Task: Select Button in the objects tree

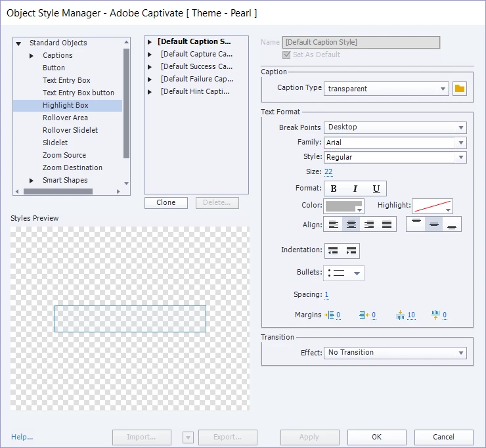Action: pos(54,68)
